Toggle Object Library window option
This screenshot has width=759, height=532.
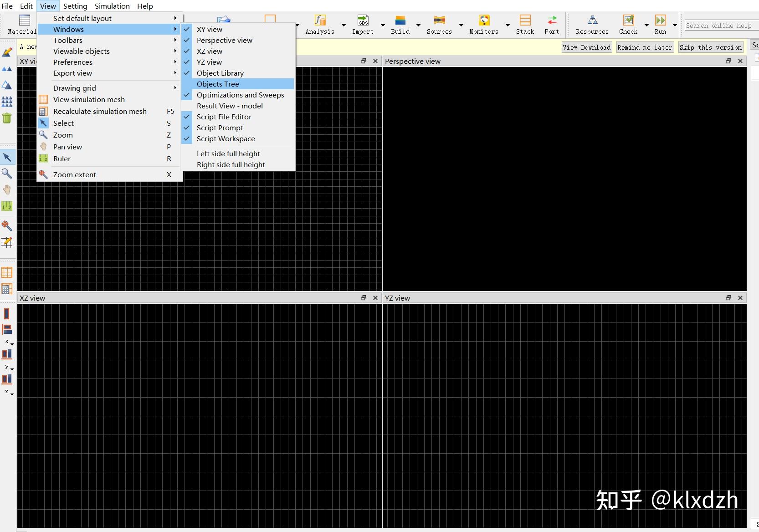click(x=238, y=73)
